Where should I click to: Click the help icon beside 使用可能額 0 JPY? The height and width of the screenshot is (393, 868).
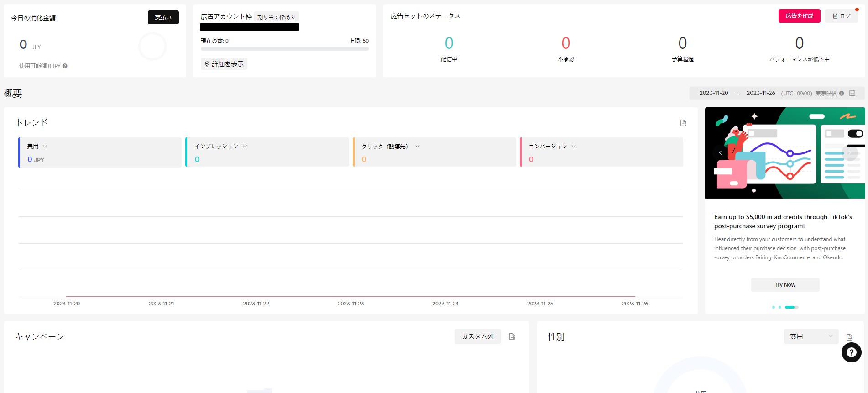click(x=65, y=66)
